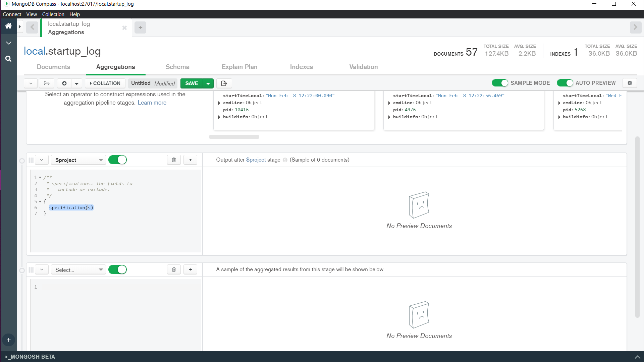This screenshot has height=362, width=644.
Task: Expand cmdLine object for pid 4976
Action: (x=389, y=103)
